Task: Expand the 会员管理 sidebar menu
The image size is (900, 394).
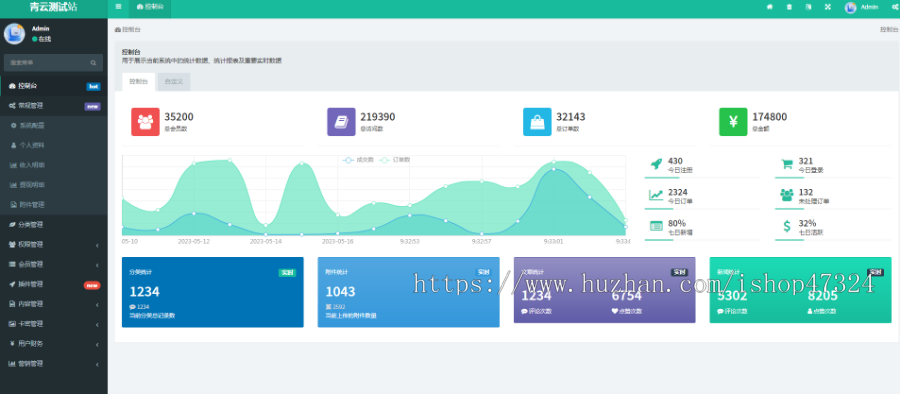Action: (54, 264)
